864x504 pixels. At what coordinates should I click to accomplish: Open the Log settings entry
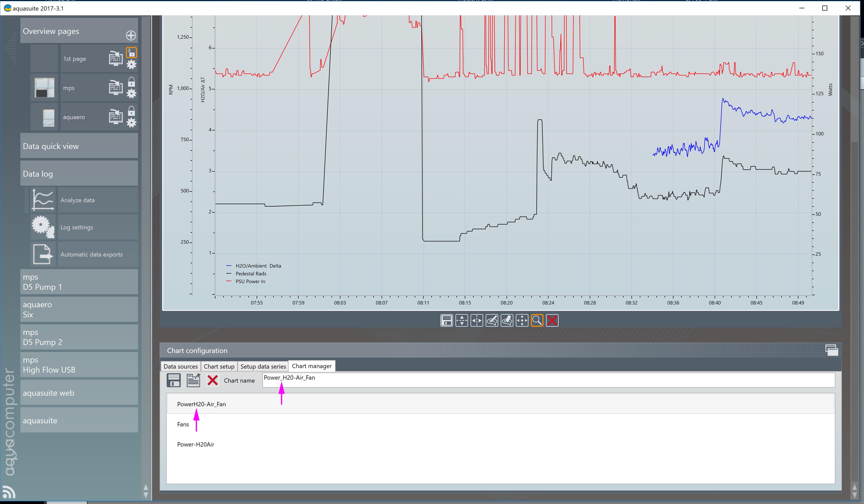(x=77, y=227)
